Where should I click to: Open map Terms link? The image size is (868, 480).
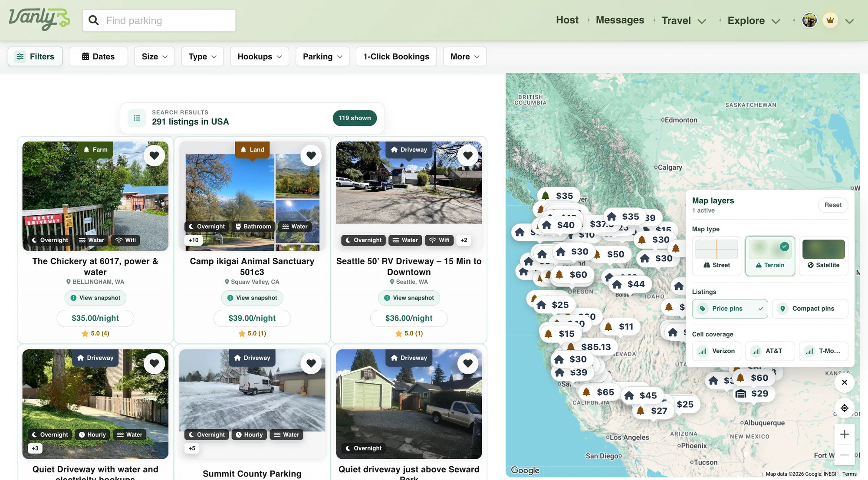click(x=849, y=474)
